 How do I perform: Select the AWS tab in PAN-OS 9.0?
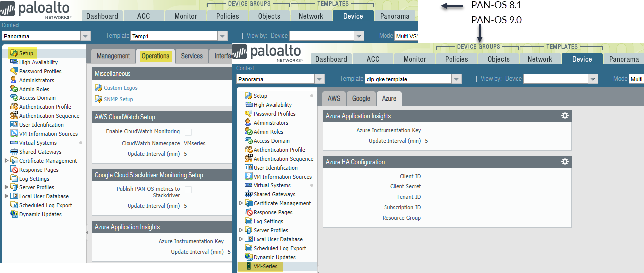[334, 98]
